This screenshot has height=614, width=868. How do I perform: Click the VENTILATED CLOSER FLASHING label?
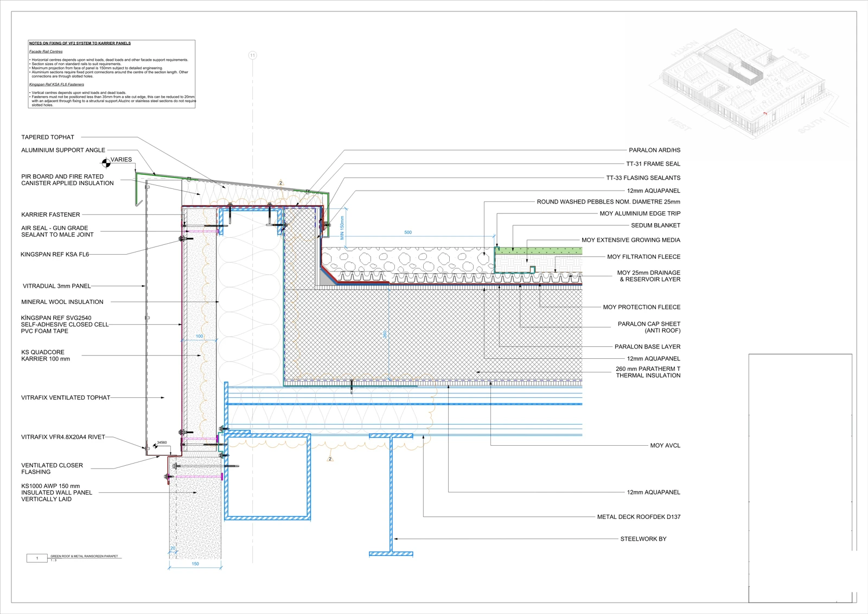point(52,469)
